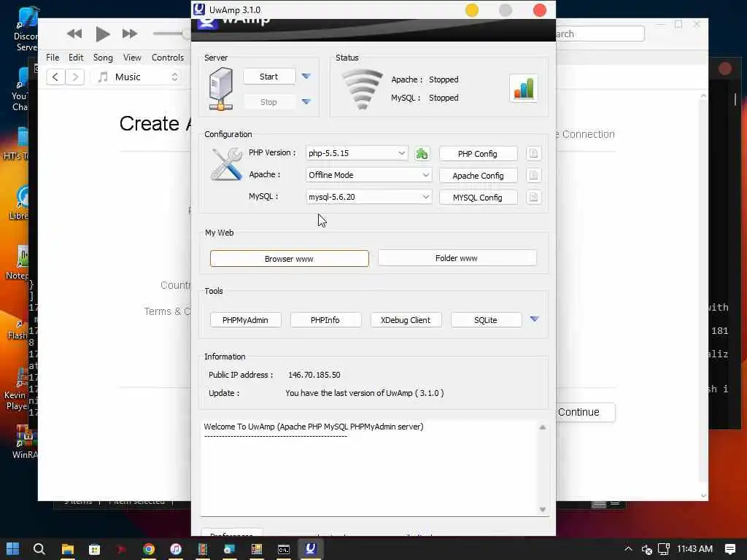Click UwAmp taskbar icon
The height and width of the screenshot is (560, 747).
tap(311, 549)
